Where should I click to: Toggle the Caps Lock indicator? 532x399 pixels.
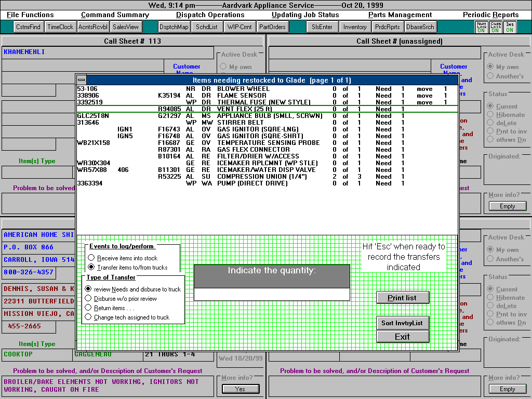click(496, 27)
